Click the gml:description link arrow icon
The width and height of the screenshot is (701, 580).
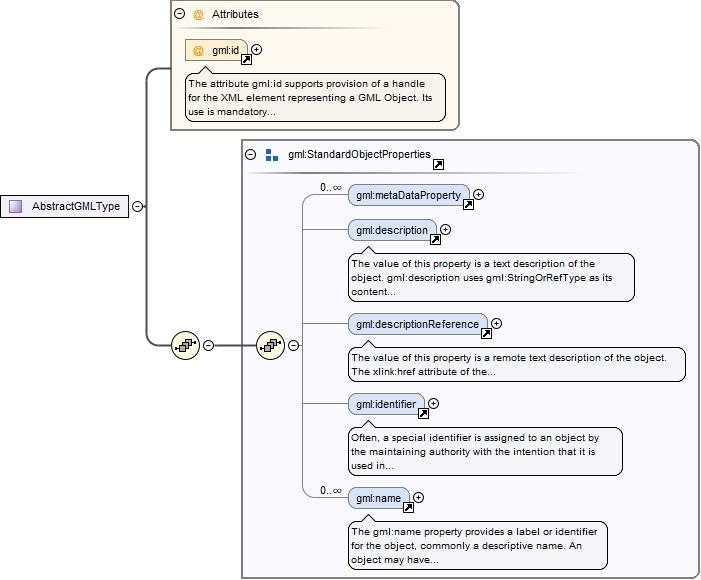pyautogui.click(x=434, y=240)
